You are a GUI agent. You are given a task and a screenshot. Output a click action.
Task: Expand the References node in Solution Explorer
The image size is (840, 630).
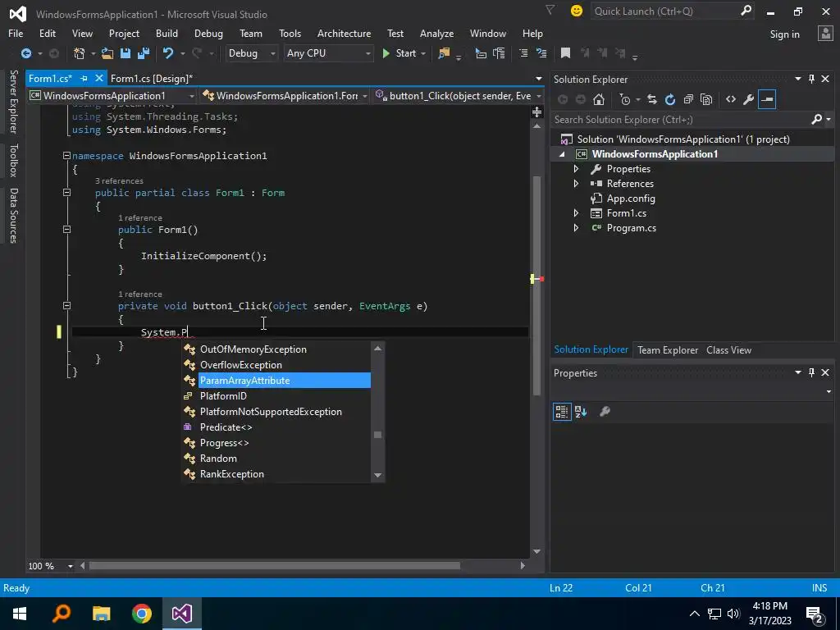(576, 184)
